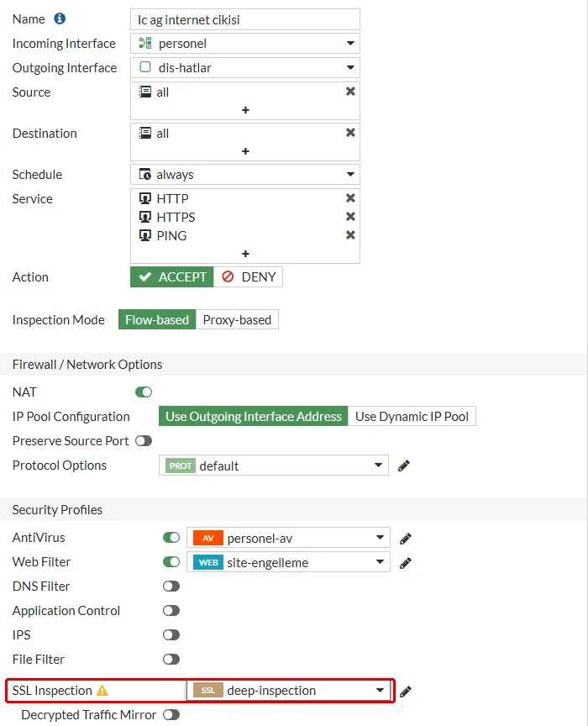Click the Name info icon
Viewport: 588px width, 726px height.
[60, 18]
